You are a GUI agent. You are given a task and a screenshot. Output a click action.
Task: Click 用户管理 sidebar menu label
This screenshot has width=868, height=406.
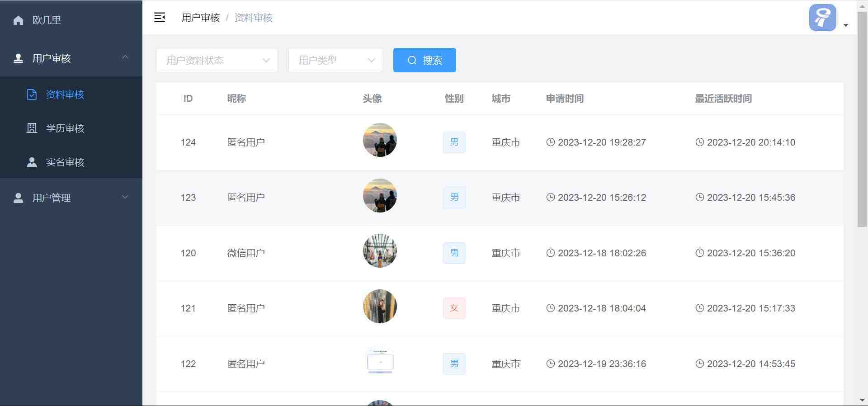tap(52, 198)
